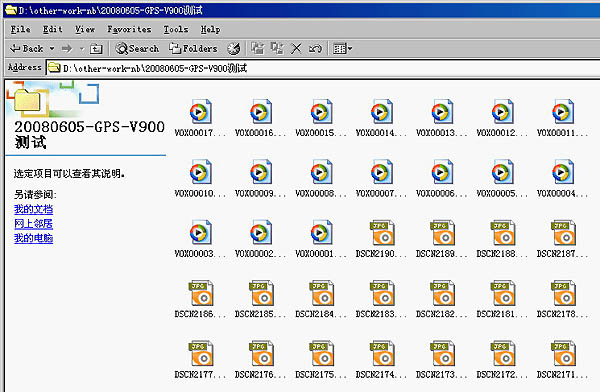The image size is (600, 392).
Task: Select the VOX00005 media file
Action: coord(502,178)
